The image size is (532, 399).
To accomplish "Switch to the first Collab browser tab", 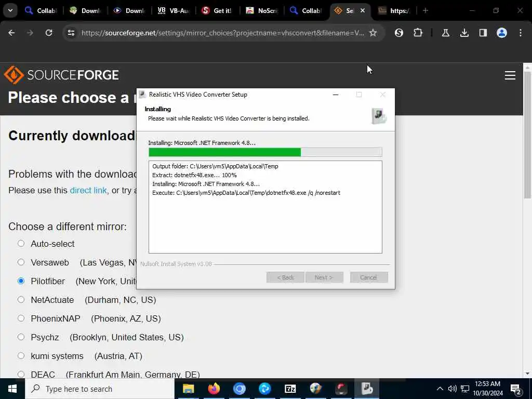I will pos(42,10).
